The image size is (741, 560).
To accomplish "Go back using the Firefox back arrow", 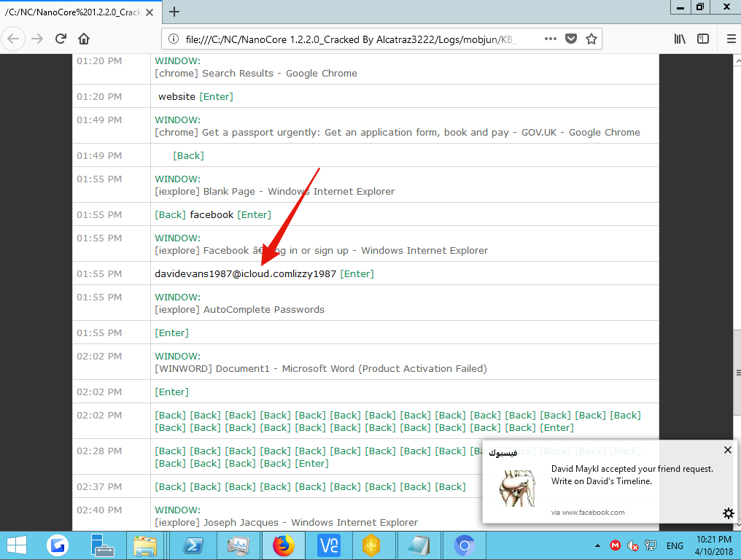I will pos(13,39).
